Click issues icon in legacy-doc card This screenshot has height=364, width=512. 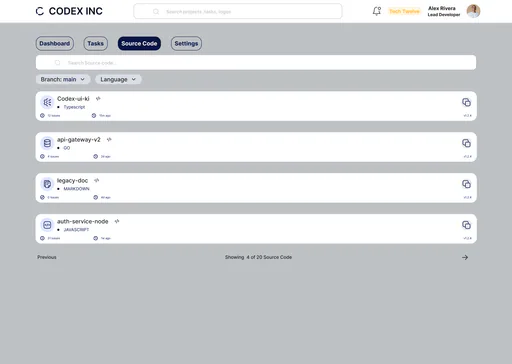42,197
